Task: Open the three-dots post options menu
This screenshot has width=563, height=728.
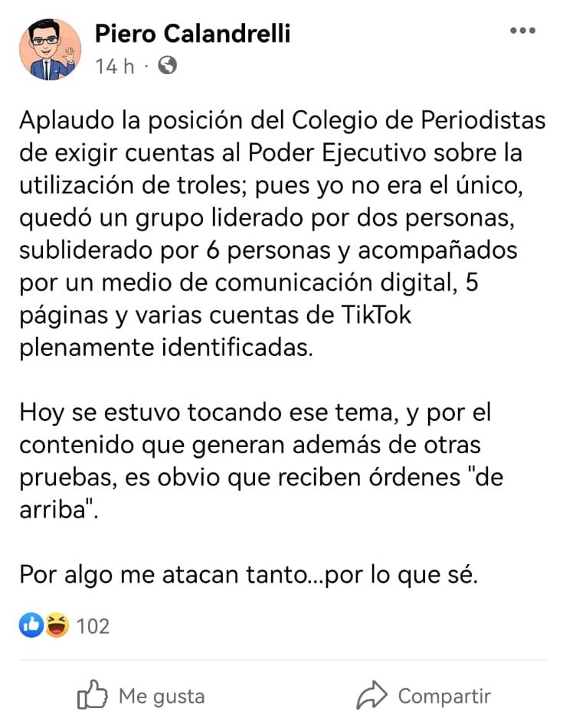Action: click(x=522, y=31)
